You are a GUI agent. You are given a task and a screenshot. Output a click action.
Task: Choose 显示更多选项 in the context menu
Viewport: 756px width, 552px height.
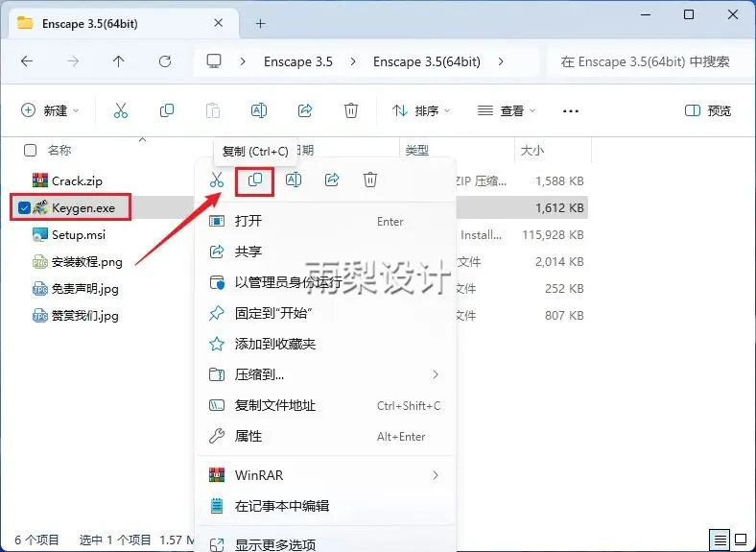point(325,544)
